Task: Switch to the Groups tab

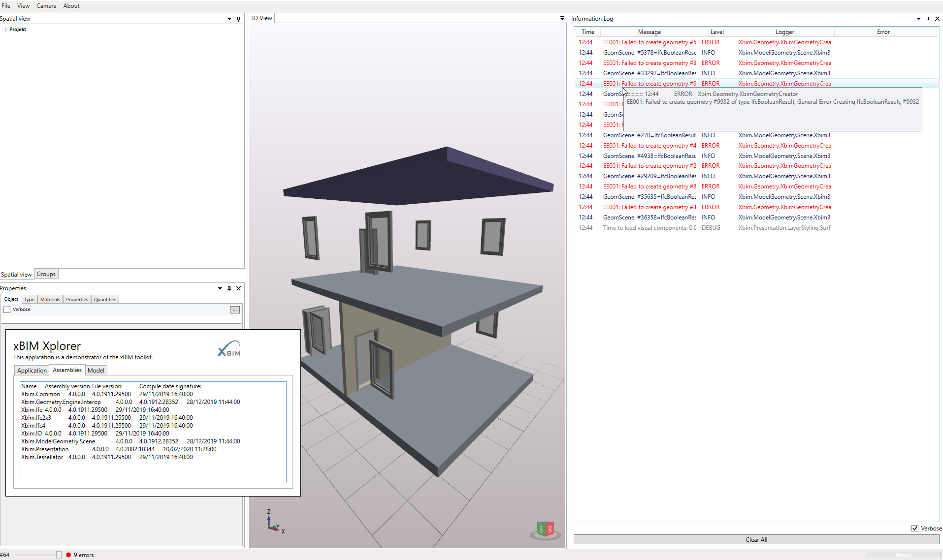Action: 46,274
